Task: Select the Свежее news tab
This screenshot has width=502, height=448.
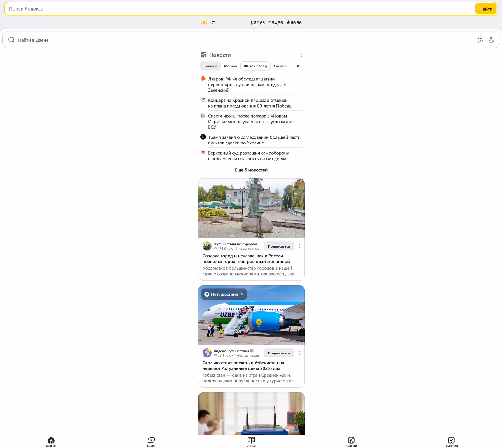Action: tap(280, 66)
